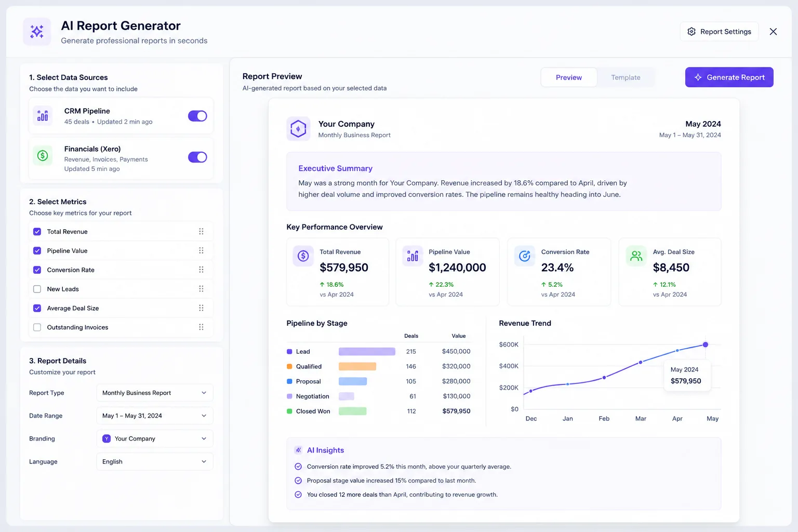Check the New Leads checkbox

pos(37,289)
